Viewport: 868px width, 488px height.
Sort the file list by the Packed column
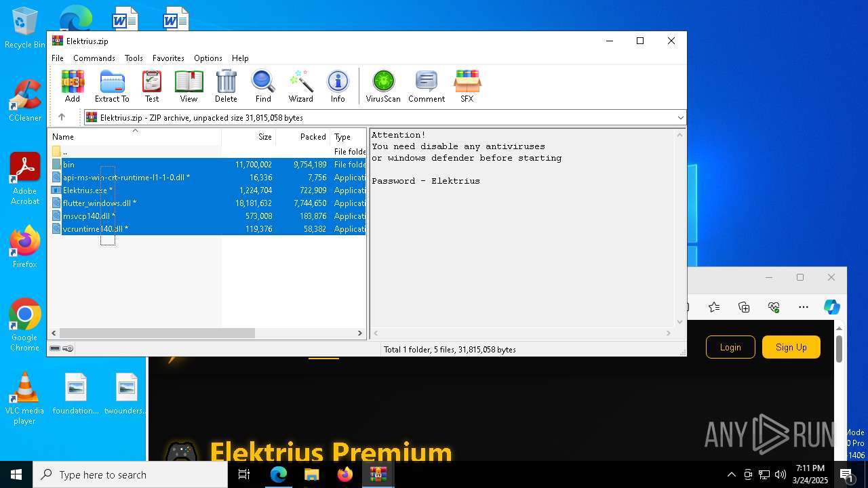click(302, 137)
